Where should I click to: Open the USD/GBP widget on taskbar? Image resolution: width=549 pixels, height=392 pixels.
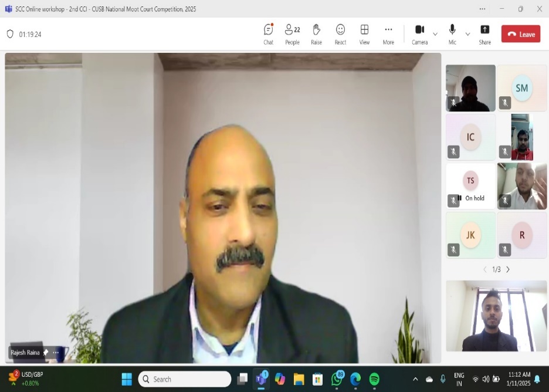26,379
